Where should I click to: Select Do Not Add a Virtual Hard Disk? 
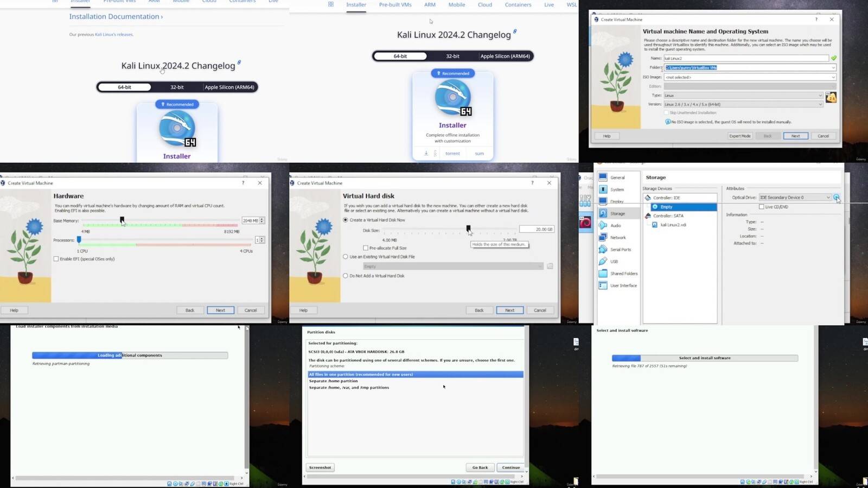point(346,276)
